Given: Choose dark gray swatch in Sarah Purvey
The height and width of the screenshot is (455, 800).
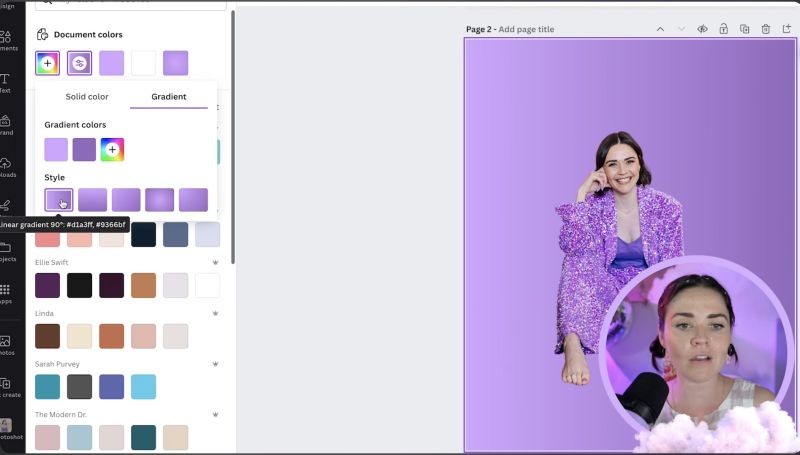Looking at the screenshot, I should 80,387.
